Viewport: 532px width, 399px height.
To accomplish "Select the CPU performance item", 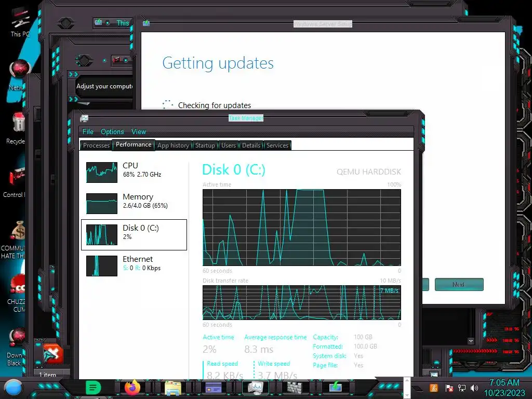I will [134, 172].
